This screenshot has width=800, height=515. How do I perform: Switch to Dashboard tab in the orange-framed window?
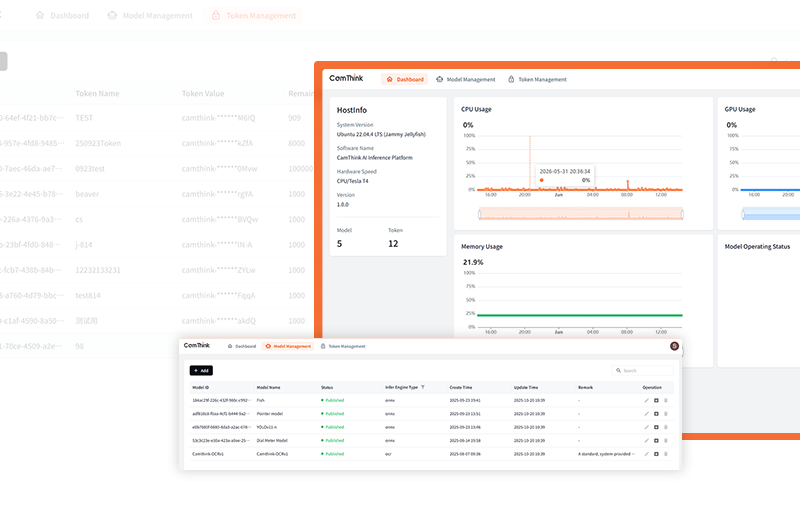point(405,79)
